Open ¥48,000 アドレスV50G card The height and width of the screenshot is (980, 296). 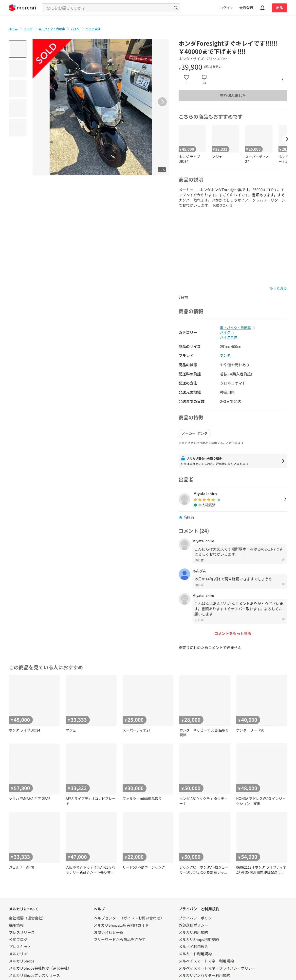point(261,774)
